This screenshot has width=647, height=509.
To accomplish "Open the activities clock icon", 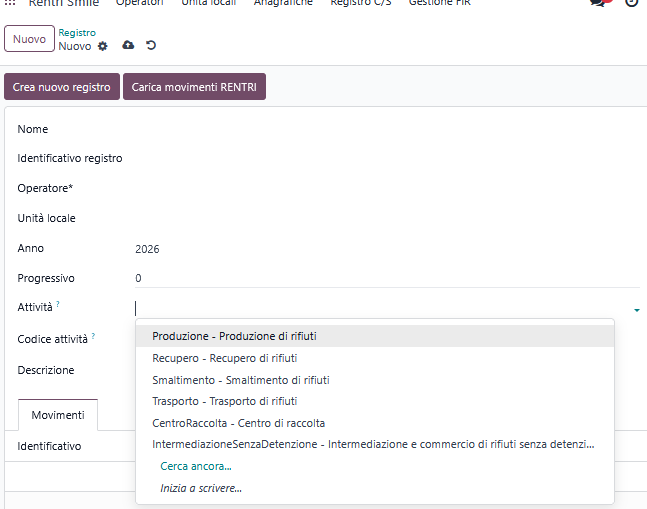I will click(x=632, y=2).
